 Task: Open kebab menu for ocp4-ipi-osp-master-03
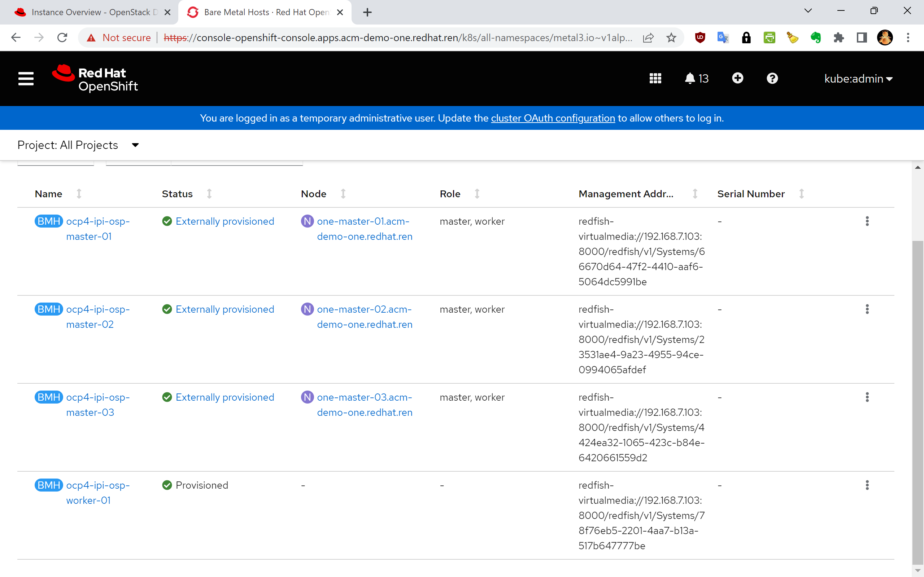coord(867,397)
